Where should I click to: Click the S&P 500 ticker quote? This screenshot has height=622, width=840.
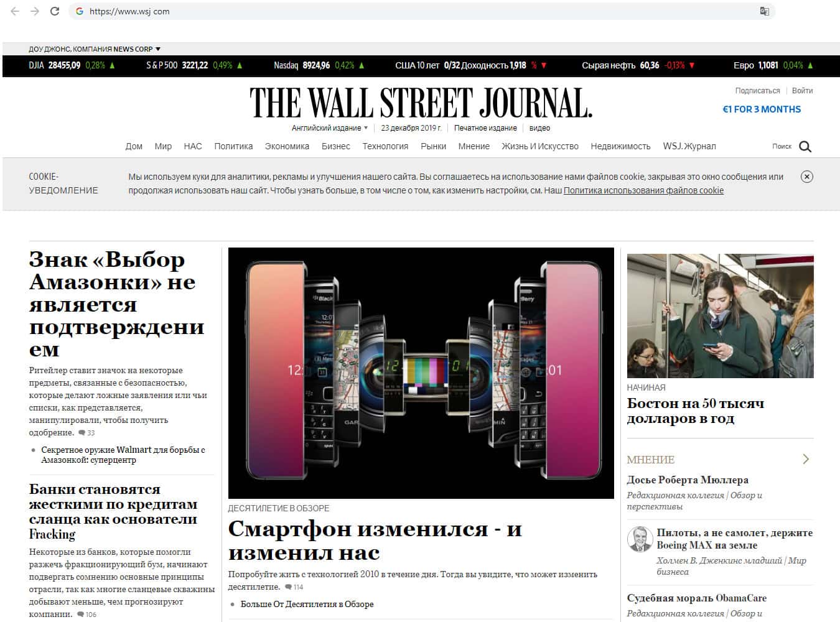195,65
